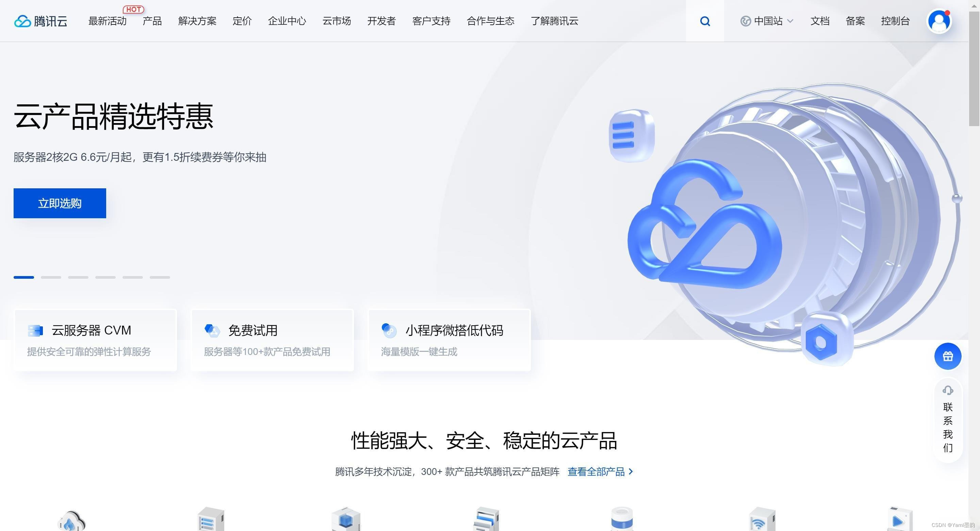Switch to the second carousel slide indicator
The width and height of the screenshot is (980, 531).
pos(51,277)
